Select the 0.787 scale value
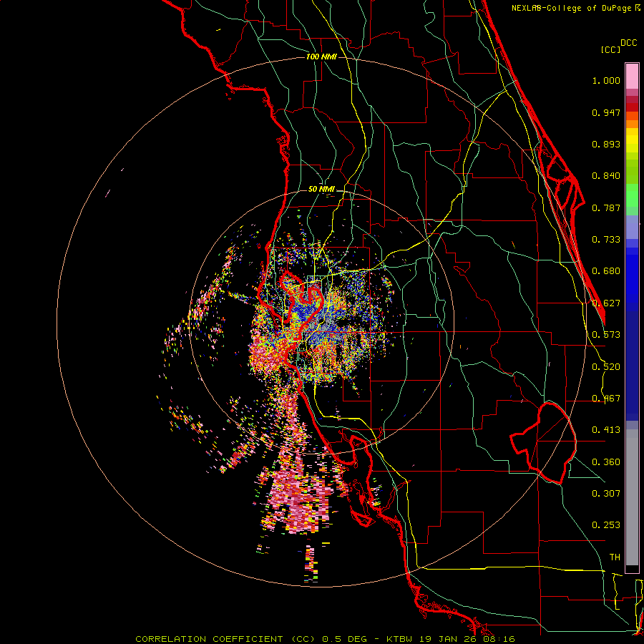Screen dimensions: 644x644 [x=606, y=208]
